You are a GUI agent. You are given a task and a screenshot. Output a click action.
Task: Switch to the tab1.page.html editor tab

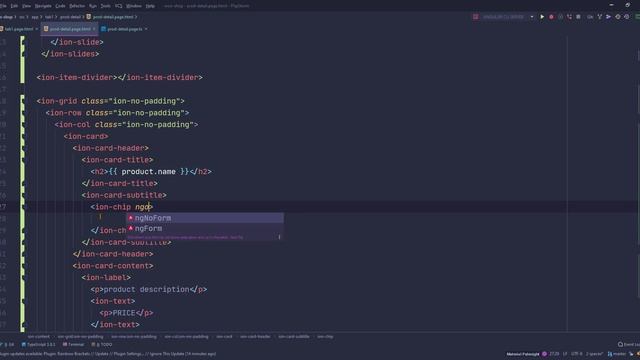pyautogui.click(x=19, y=29)
